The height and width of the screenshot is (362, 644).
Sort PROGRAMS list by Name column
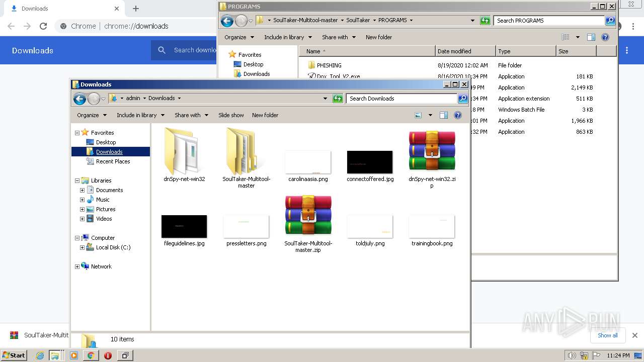367,51
